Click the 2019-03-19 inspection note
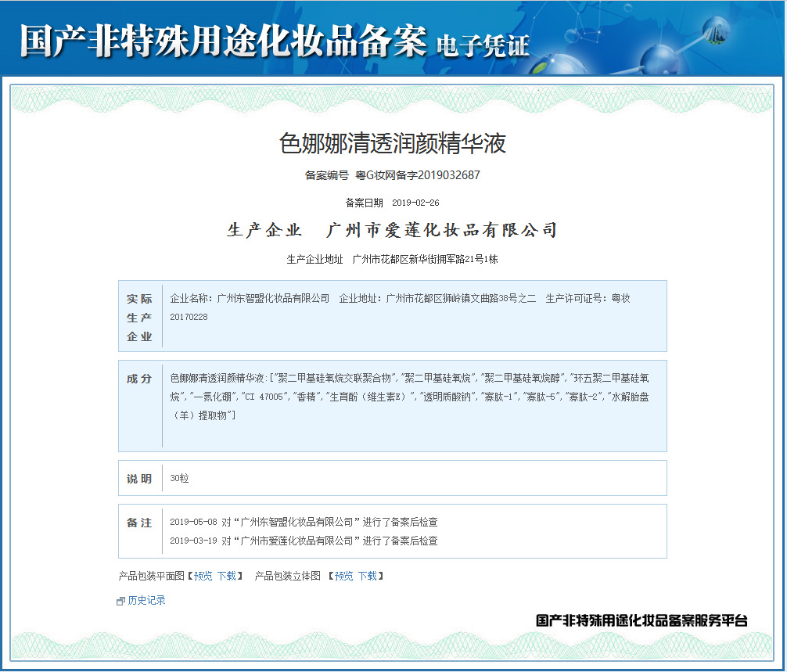This screenshot has height=672, width=787. (304, 541)
